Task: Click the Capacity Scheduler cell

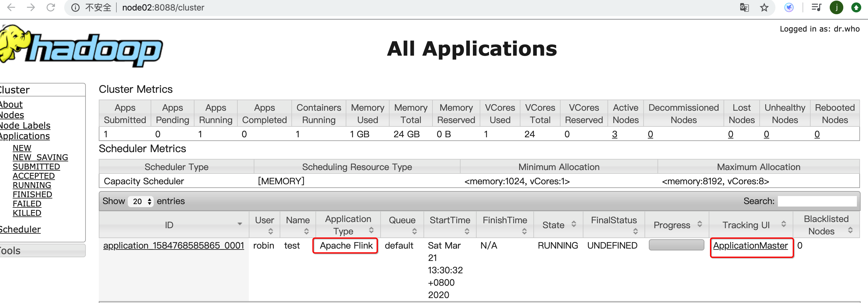Action: (144, 181)
